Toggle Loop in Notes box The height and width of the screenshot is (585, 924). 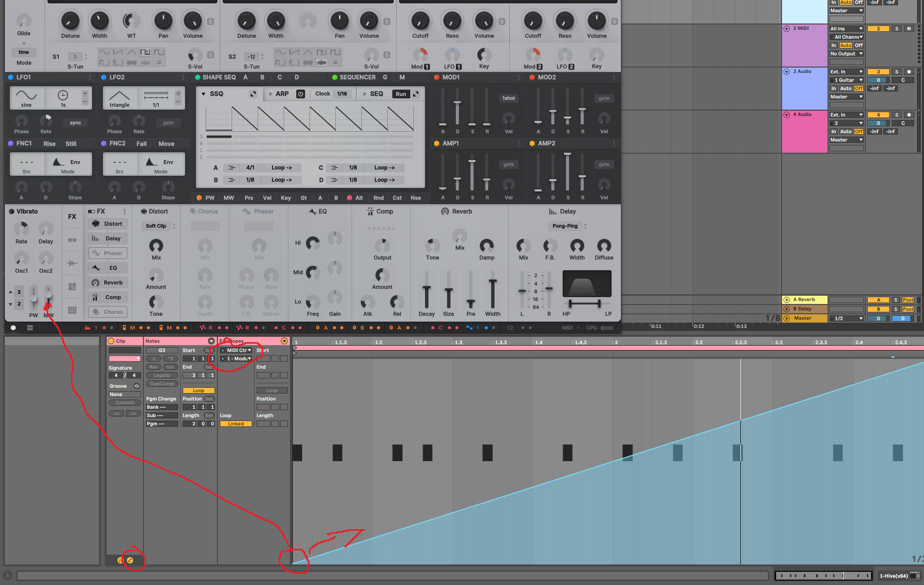tap(198, 391)
